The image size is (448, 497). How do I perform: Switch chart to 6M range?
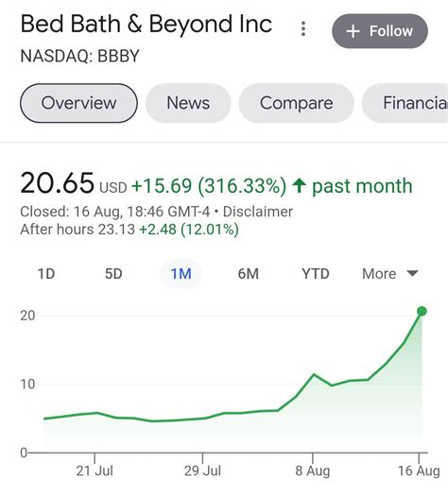coord(249,274)
